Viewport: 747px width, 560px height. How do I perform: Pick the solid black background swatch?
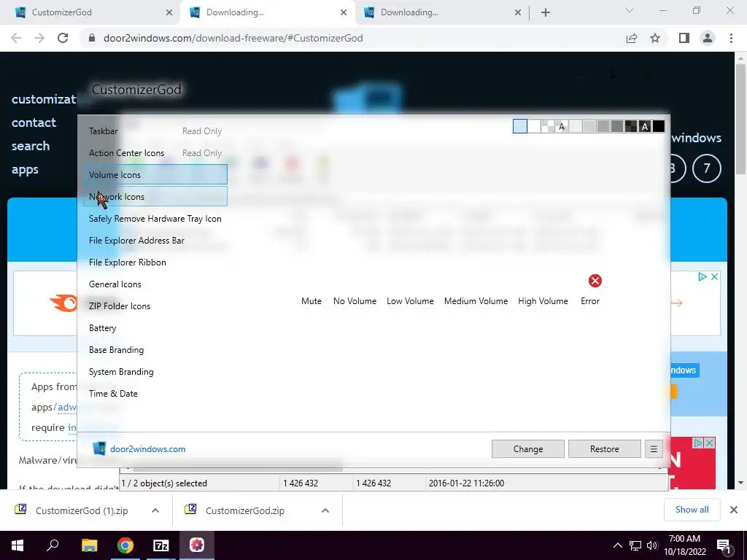pyautogui.click(x=659, y=126)
